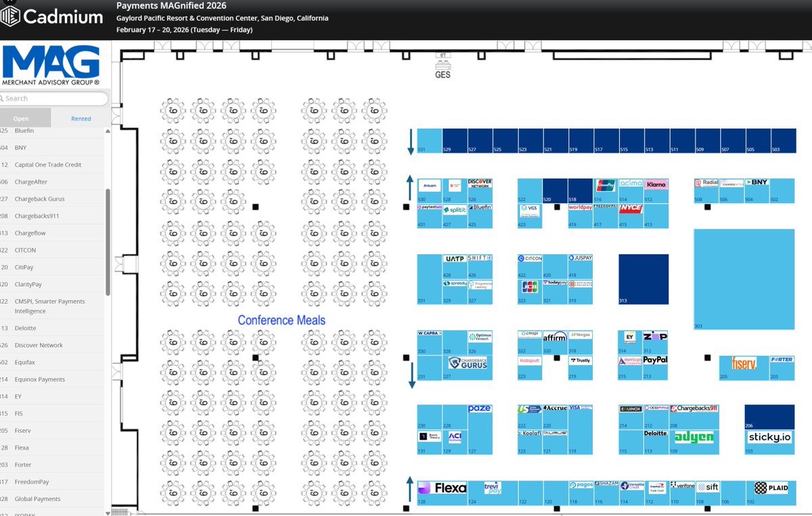Select the verifone booth 110 logo
This screenshot has width=812, height=516.
682,486
